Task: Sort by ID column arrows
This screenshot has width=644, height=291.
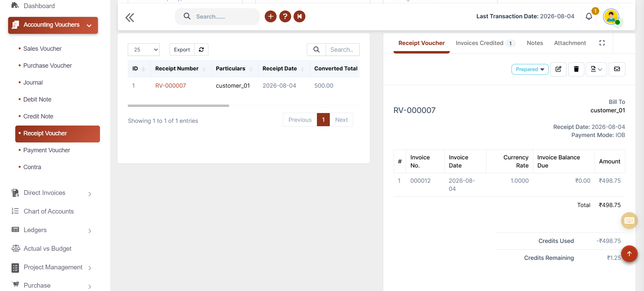Action: pos(143,69)
